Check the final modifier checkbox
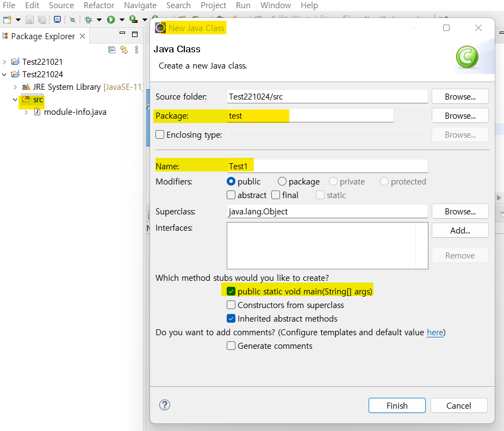Viewport: 504px width, 431px height. pyautogui.click(x=276, y=195)
